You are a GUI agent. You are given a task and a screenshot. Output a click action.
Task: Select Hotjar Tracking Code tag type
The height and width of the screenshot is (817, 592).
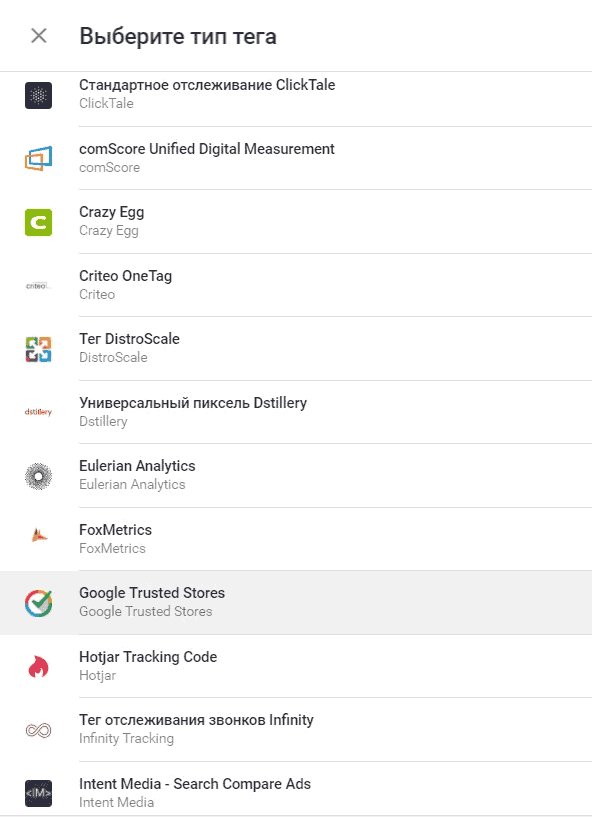tap(296, 666)
